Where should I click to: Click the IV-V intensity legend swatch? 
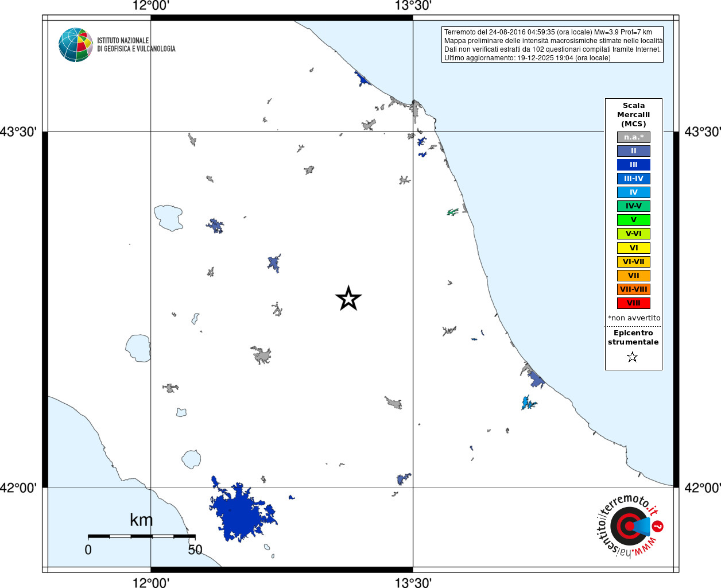point(634,206)
